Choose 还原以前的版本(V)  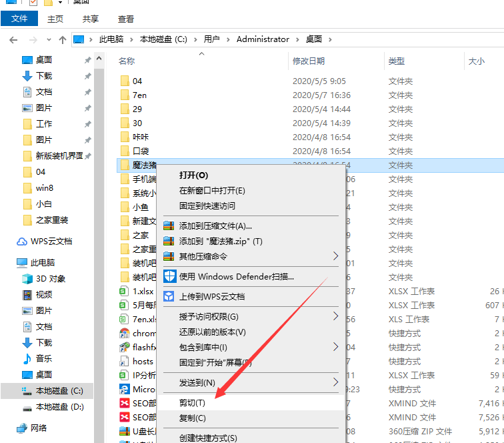pos(213,332)
